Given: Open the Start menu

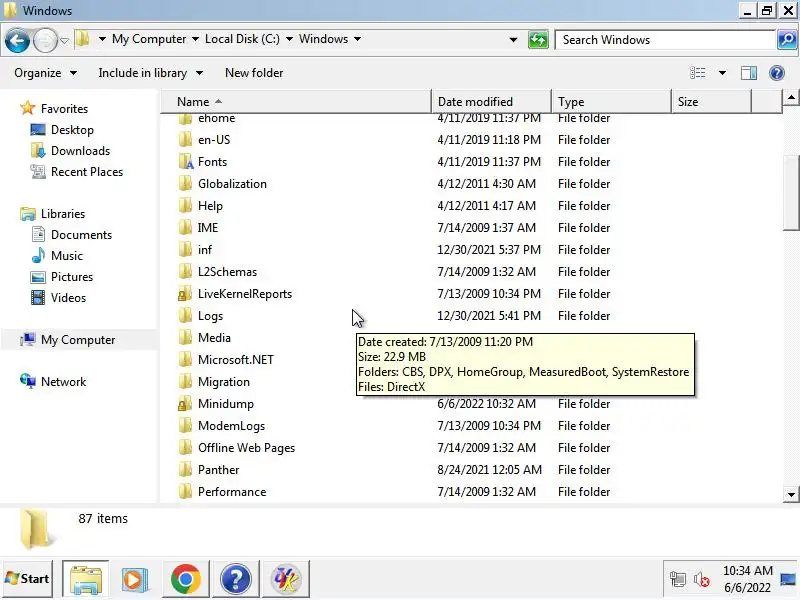Looking at the screenshot, I should pos(28,579).
